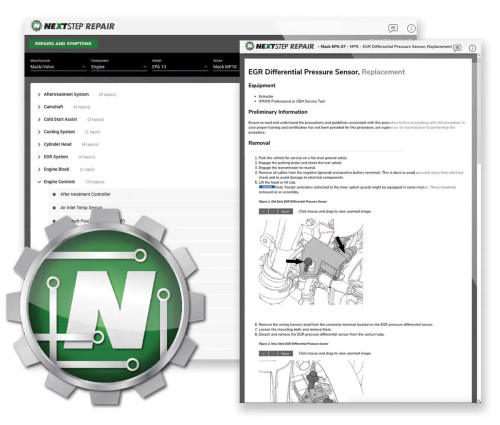
Task: Click the NextStep Repair logo in procedure window
Action: (280, 46)
